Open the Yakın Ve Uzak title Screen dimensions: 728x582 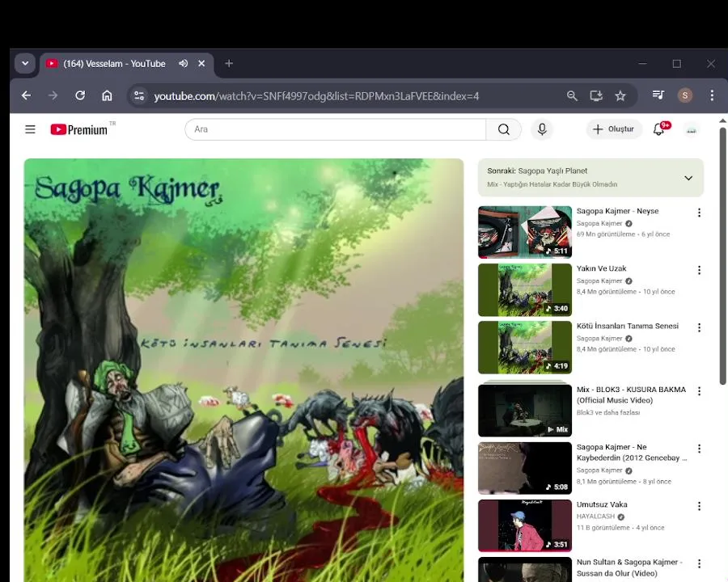click(601, 268)
